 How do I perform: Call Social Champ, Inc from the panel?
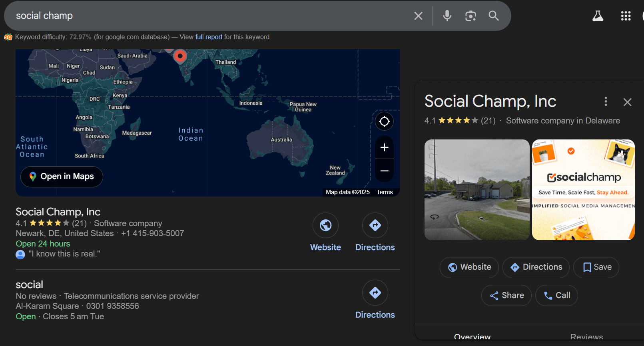pos(556,296)
